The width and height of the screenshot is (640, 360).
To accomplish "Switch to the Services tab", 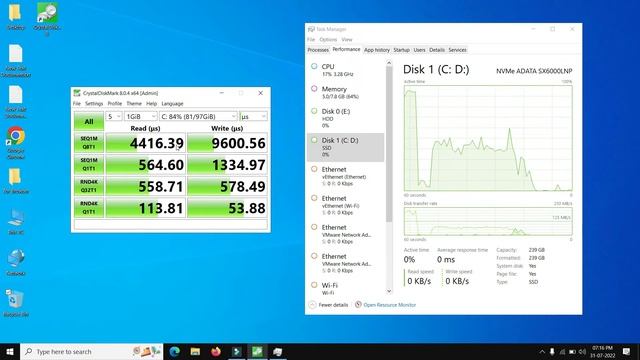I will (457, 50).
